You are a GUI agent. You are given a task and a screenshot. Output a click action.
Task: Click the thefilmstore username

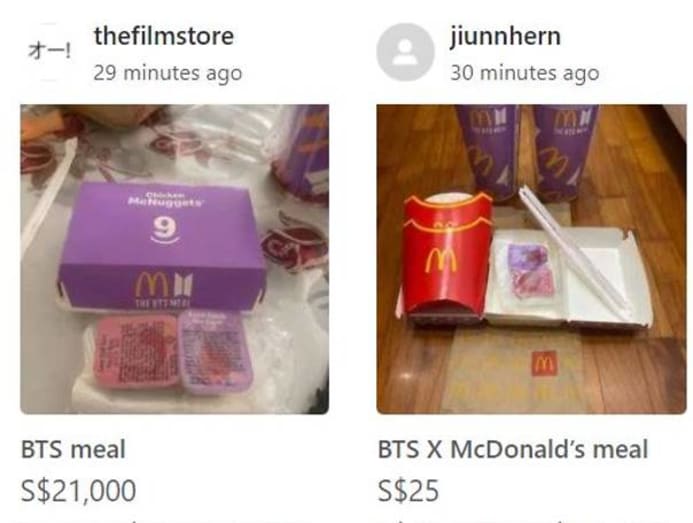point(164,36)
